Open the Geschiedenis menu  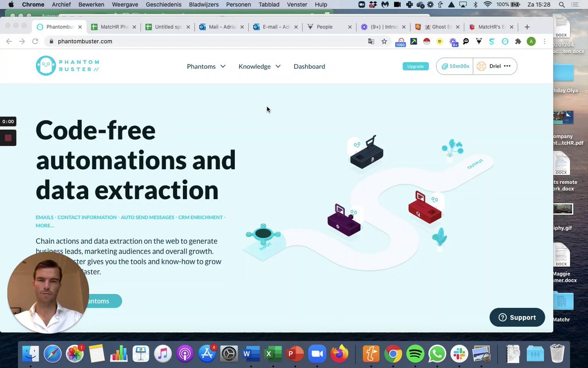(164, 5)
